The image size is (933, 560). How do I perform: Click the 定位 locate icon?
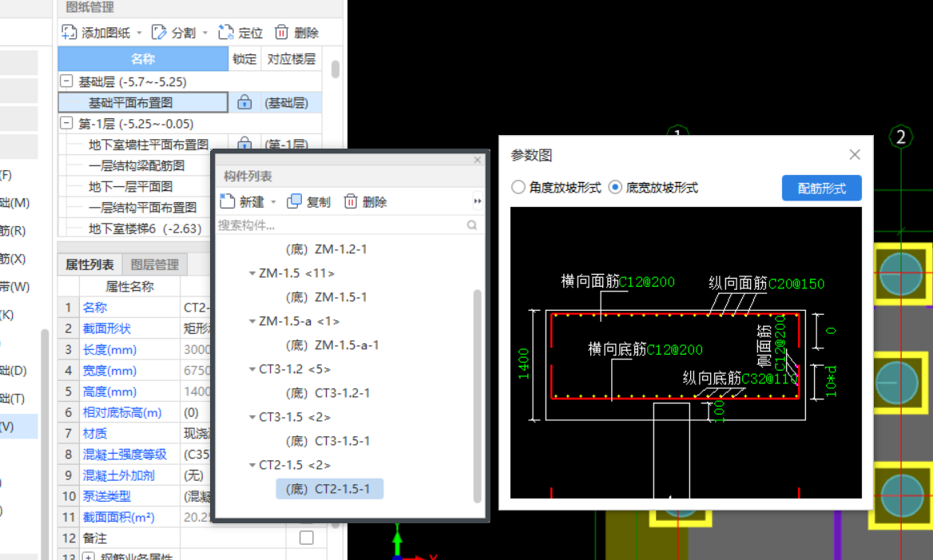(225, 32)
